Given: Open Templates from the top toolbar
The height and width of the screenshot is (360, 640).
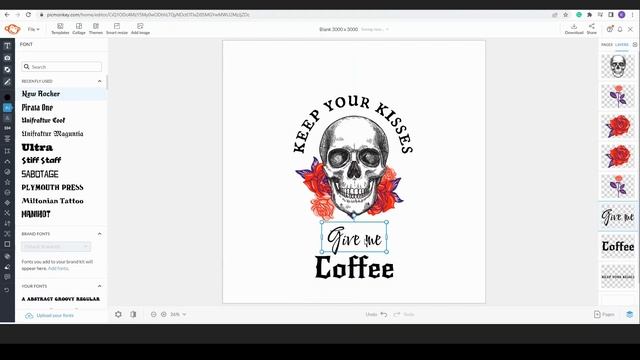Looking at the screenshot, I should pos(60,29).
